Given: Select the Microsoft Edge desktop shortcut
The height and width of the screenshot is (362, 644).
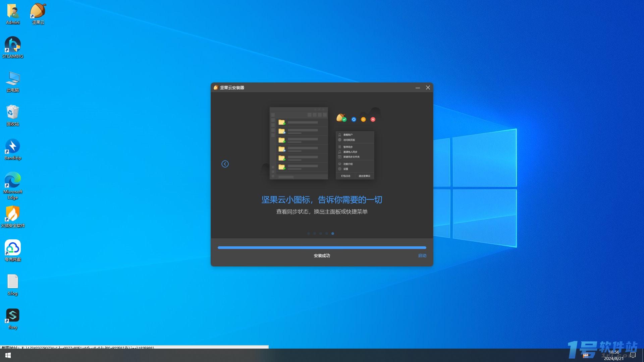Looking at the screenshot, I should coord(13,185).
